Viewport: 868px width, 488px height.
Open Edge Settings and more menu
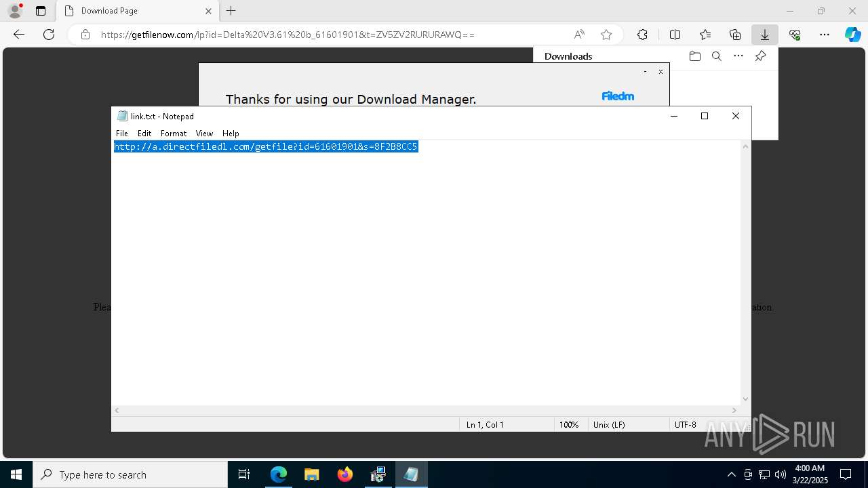coord(825,35)
